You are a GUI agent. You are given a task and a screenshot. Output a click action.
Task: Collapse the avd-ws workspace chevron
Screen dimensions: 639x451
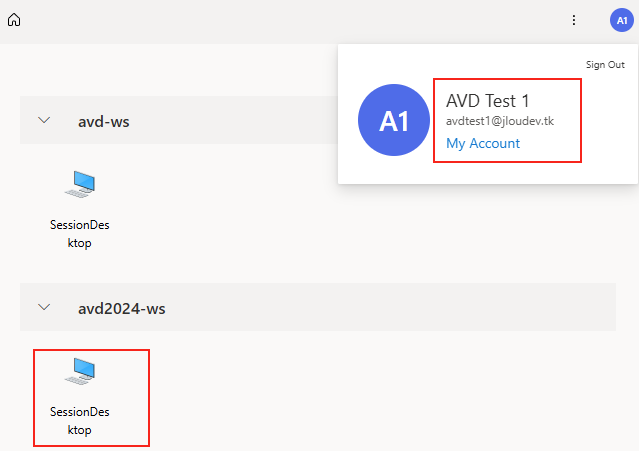click(x=44, y=120)
